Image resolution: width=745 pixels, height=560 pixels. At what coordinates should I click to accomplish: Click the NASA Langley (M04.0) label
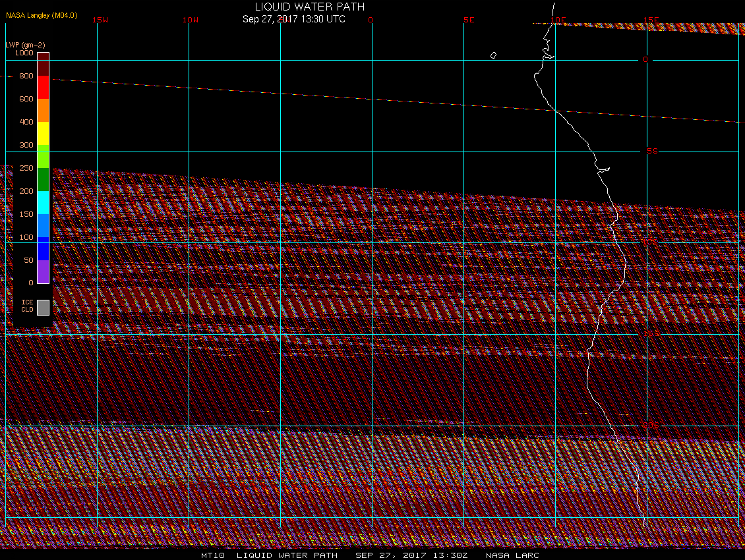[x=42, y=15]
